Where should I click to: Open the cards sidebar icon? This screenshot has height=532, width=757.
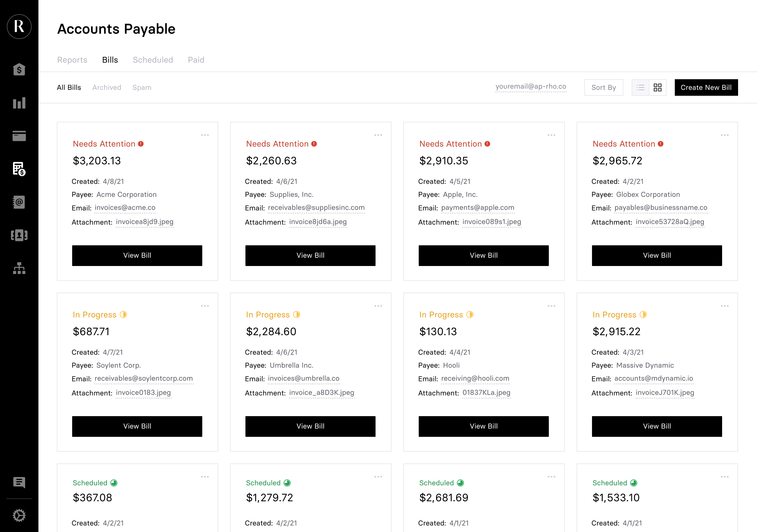(19, 136)
